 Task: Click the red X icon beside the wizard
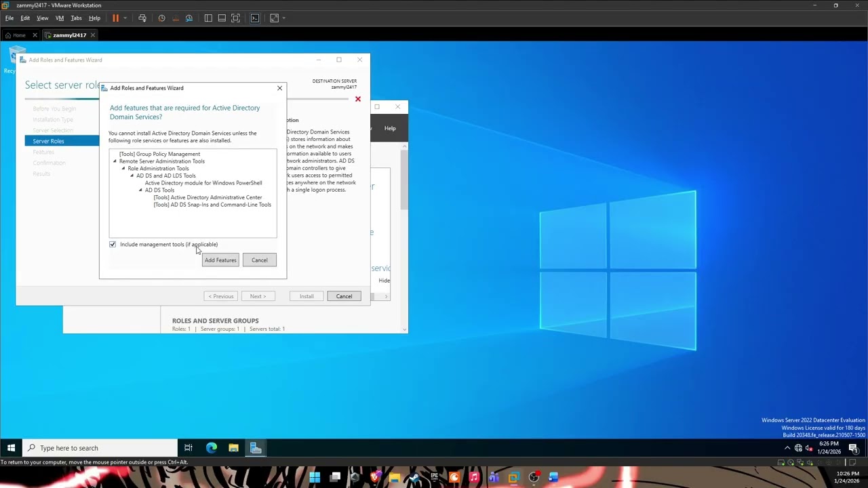click(358, 100)
